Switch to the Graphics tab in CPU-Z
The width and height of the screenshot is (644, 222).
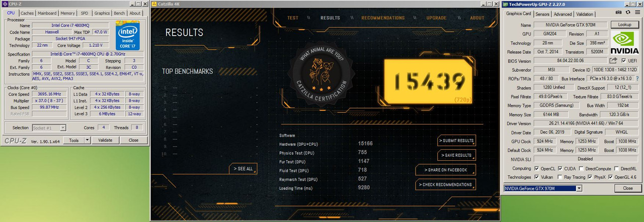[x=102, y=13]
